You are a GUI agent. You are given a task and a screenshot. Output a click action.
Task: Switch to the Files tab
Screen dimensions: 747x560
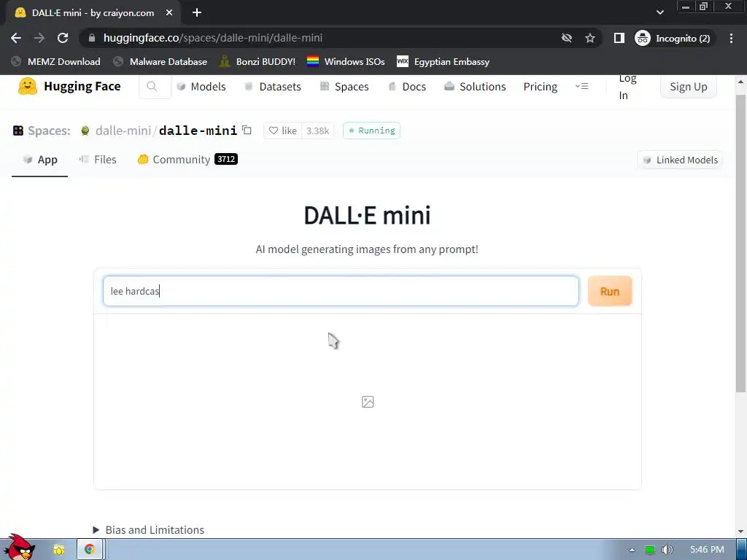click(x=98, y=160)
